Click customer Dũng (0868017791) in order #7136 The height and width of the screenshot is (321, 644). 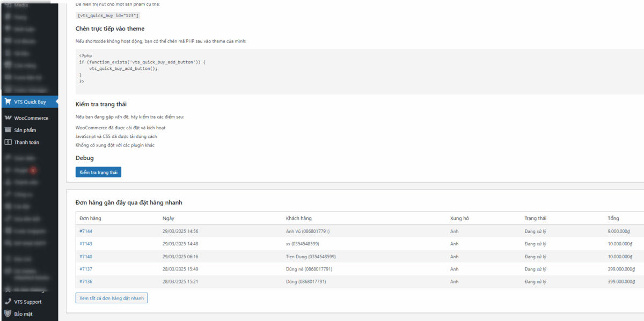pos(306,281)
